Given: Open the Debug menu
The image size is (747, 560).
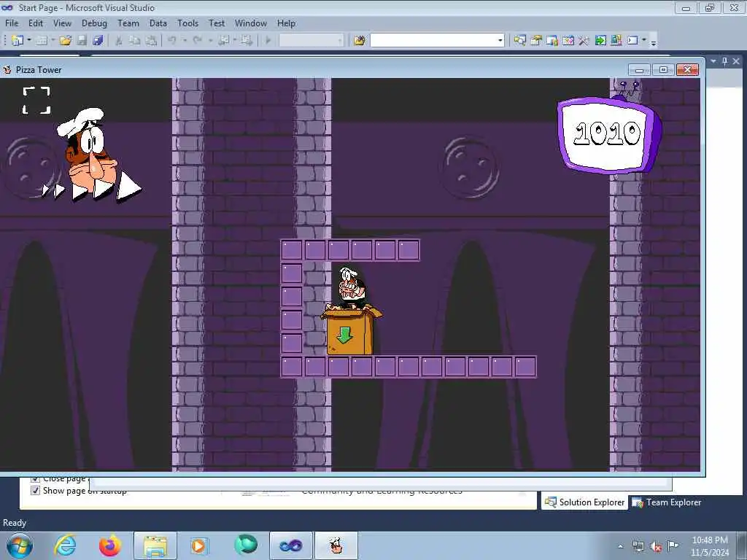Looking at the screenshot, I should point(94,23).
